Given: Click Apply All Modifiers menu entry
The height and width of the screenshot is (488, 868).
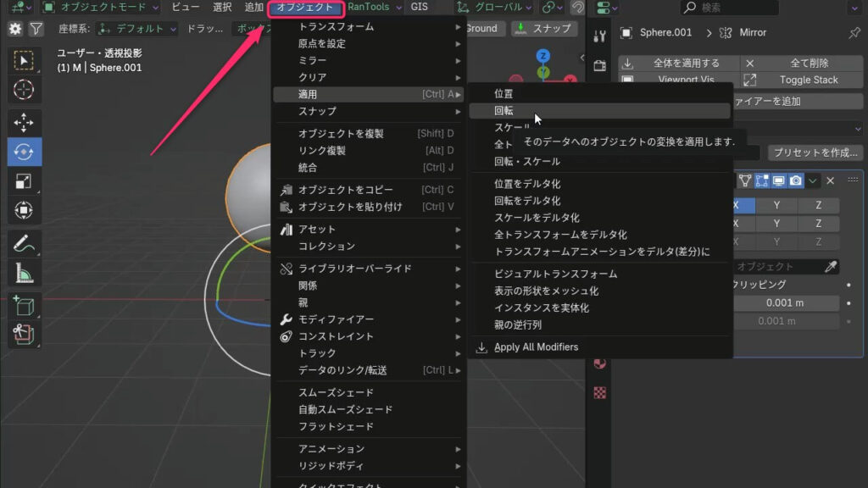Looking at the screenshot, I should point(536,347).
